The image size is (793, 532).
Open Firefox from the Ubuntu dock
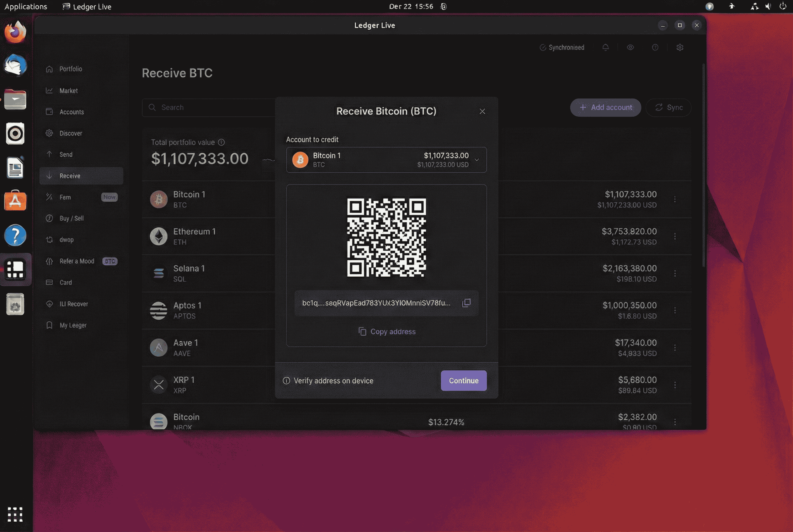[x=15, y=32]
